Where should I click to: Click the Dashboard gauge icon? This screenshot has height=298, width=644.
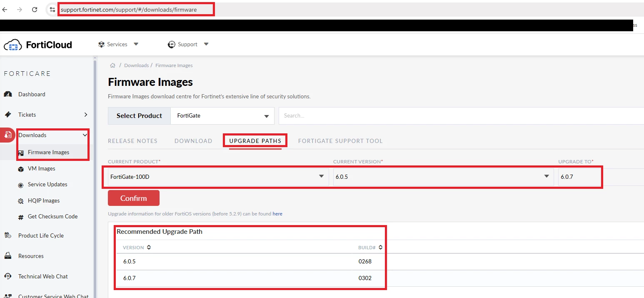8,94
